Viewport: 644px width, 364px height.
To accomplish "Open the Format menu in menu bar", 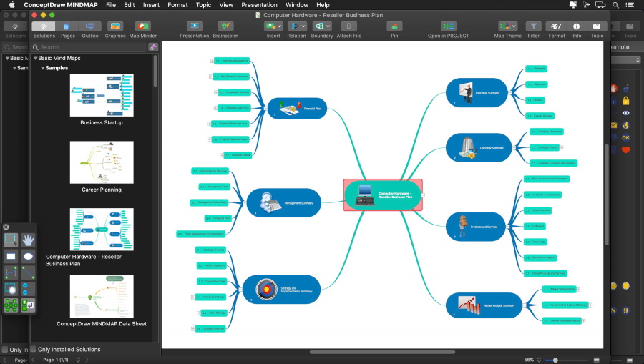I will tap(177, 5).
